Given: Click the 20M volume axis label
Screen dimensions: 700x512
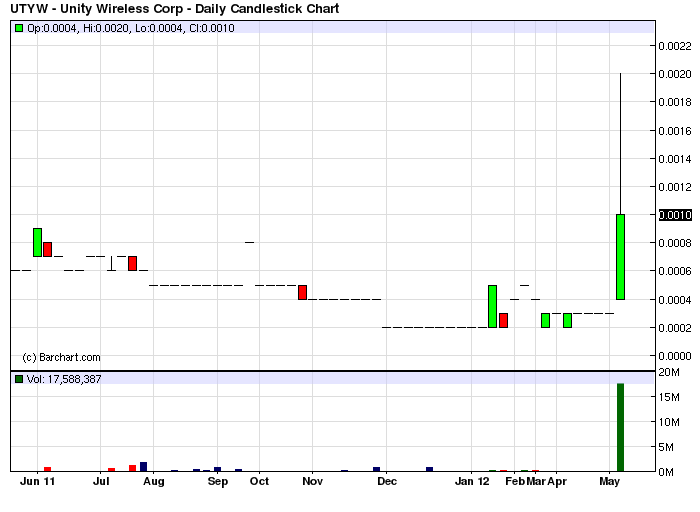Looking at the screenshot, I should pos(669,372).
